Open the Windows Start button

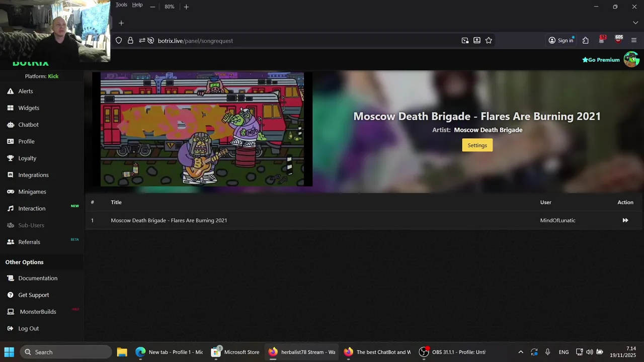[x=9, y=352]
